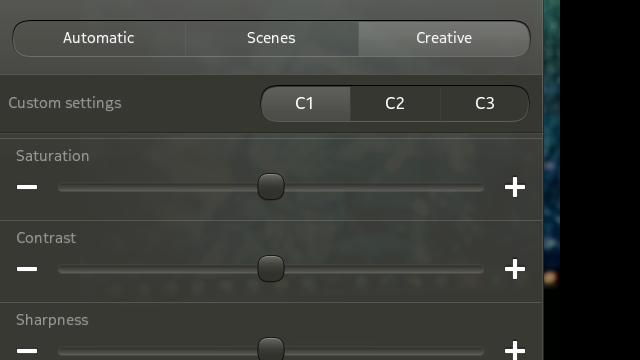Click Saturation track right of its handle

click(x=384, y=187)
